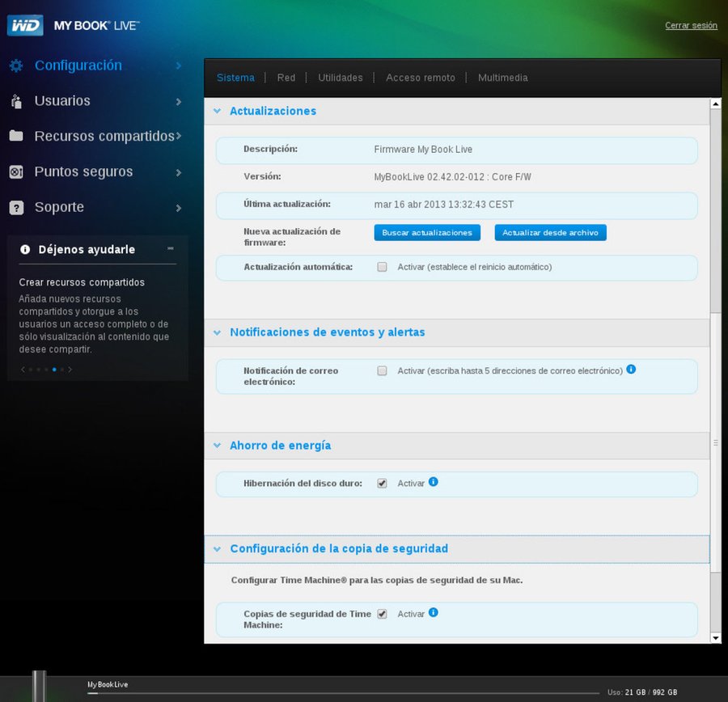
Task: Click info icon beside Time Machine Activar
Action: pyautogui.click(x=434, y=613)
